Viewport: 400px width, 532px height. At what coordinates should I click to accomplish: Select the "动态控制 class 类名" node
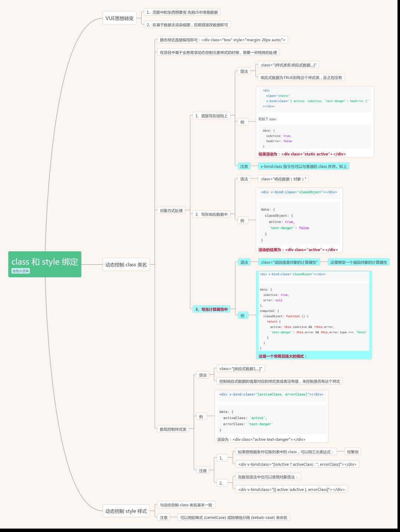pyautogui.click(x=126, y=265)
